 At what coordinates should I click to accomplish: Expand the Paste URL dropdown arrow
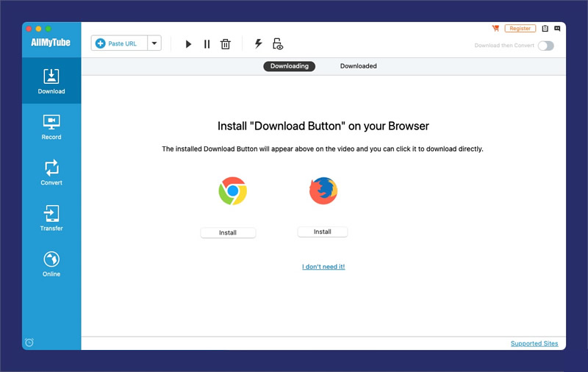click(x=154, y=43)
